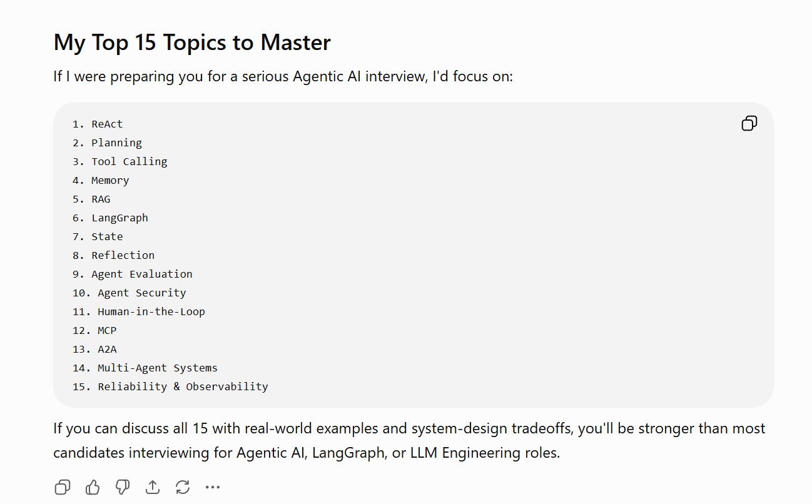Click the closing paragraph mentioning LLM Engineering roles
This screenshot has width=812, height=504.
pyautogui.click(x=409, y=440)
